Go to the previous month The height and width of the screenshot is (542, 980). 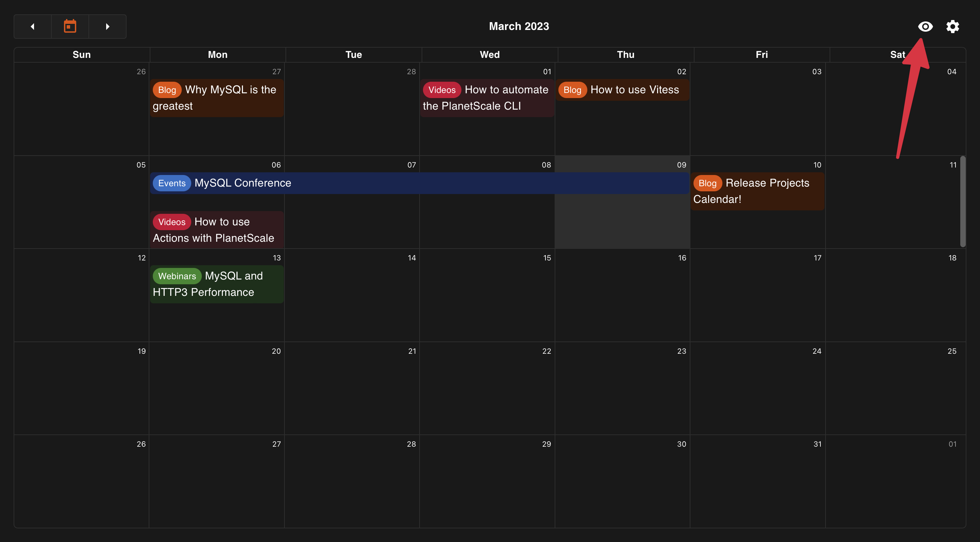(32, 26)
